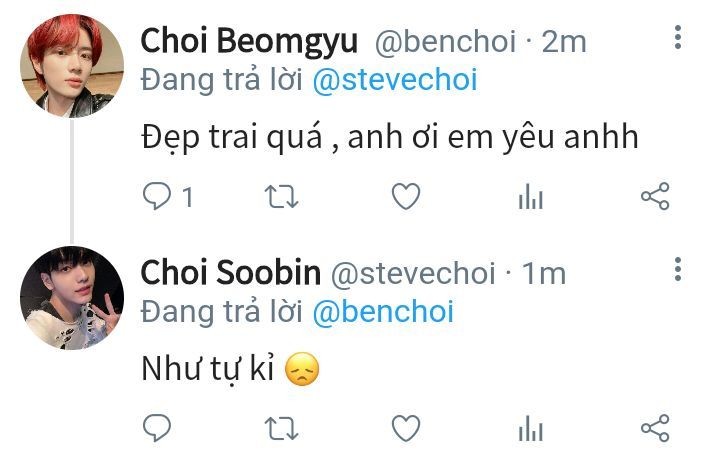The height and width of the screenshot is (450, 720).
Task: Click the @stevechoi mention link
Action: (x=395, y=80)
